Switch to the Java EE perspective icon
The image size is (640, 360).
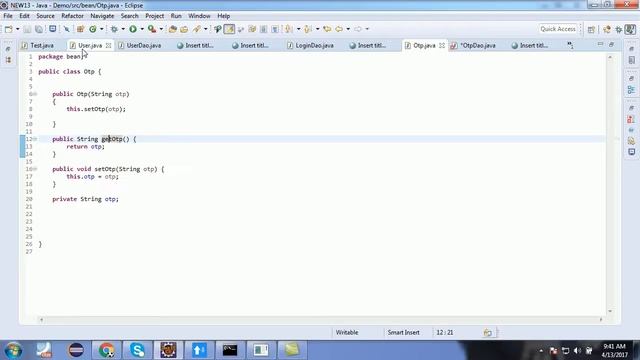(607, 29)
